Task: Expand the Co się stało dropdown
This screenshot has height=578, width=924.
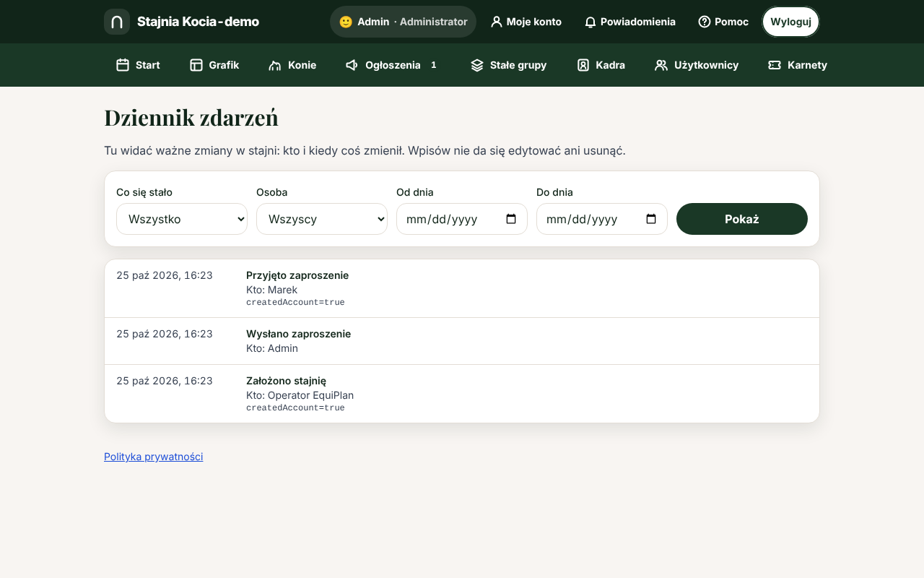Action: point(182,219)
